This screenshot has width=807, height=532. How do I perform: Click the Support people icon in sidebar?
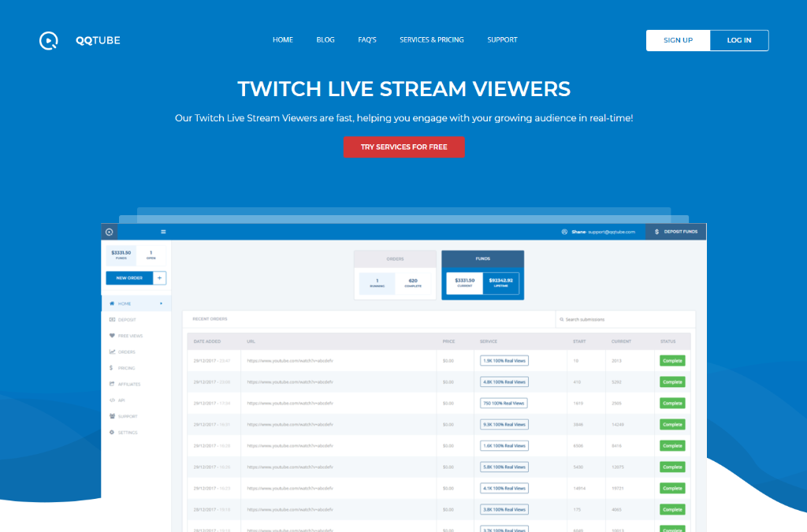click(112, 416)
